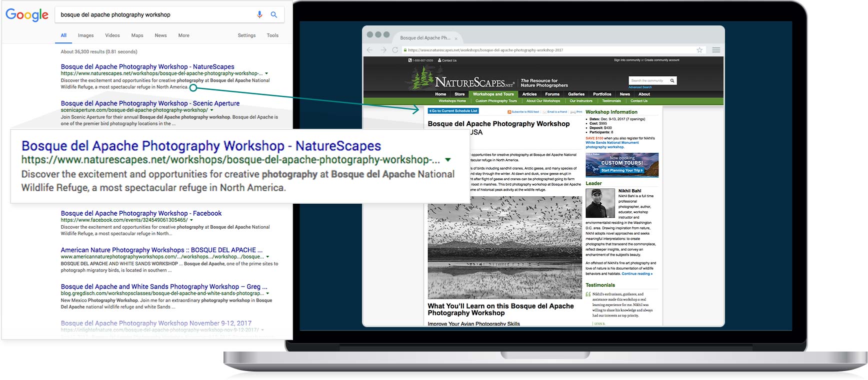Expand the dropdown arrow beside scenicaperture.com URL
868x380 pixels.
coord(212,110)
